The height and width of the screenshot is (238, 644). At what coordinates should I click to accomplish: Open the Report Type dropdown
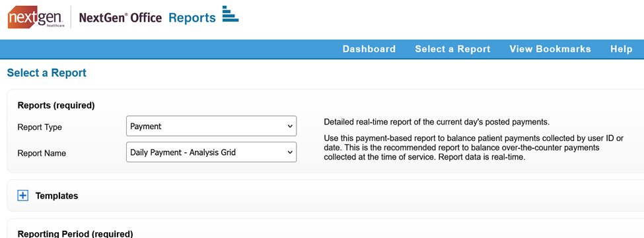coord(211,126)
